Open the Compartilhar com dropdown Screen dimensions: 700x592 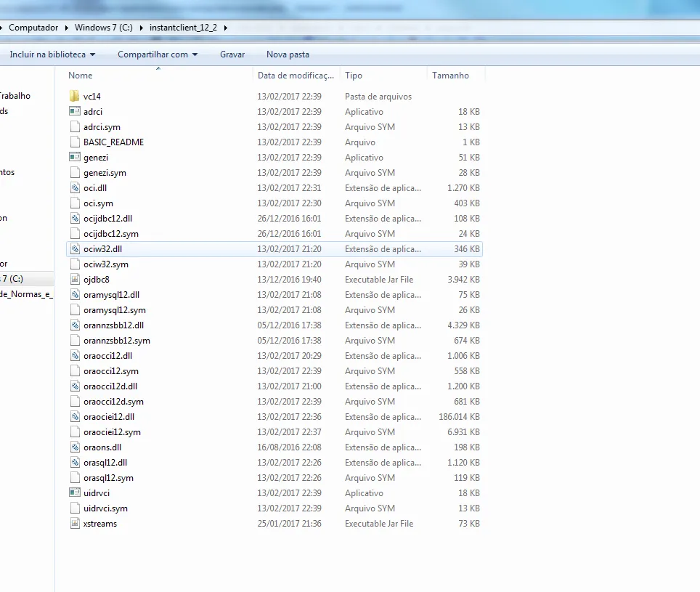(158, 54)
